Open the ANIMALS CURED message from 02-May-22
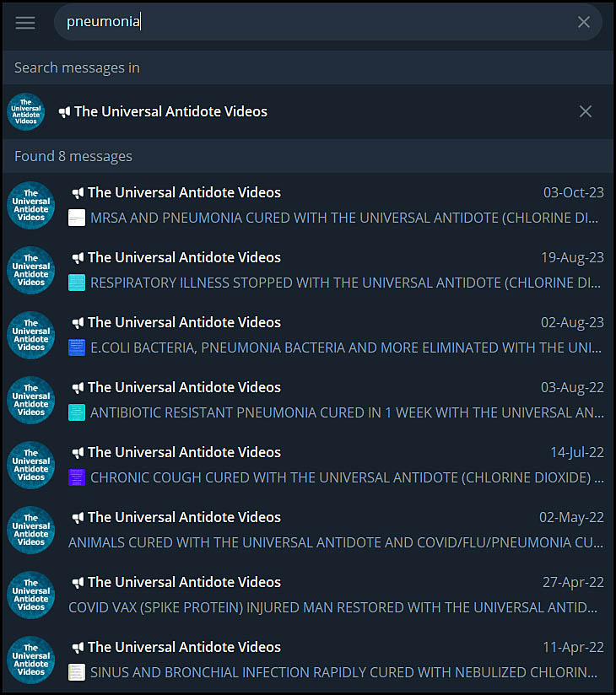This screenshot has width=616, height=695. coord(308,531)
